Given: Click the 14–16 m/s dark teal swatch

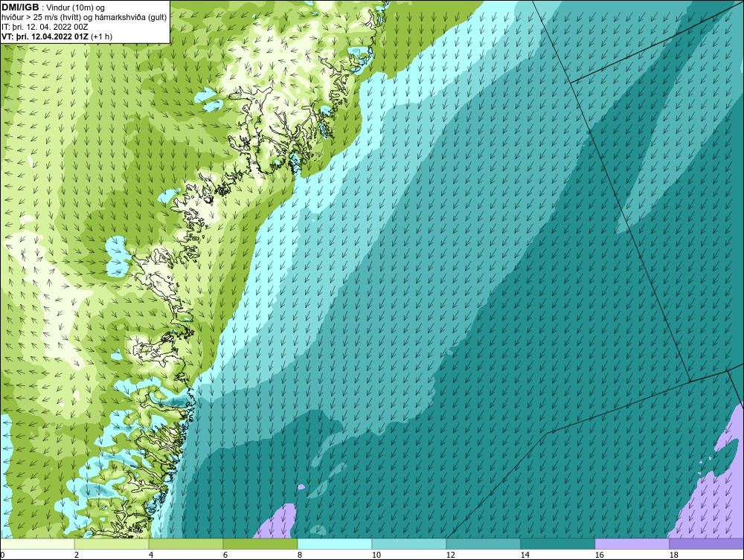Looking at the screenshot, I should click(557, 544).
